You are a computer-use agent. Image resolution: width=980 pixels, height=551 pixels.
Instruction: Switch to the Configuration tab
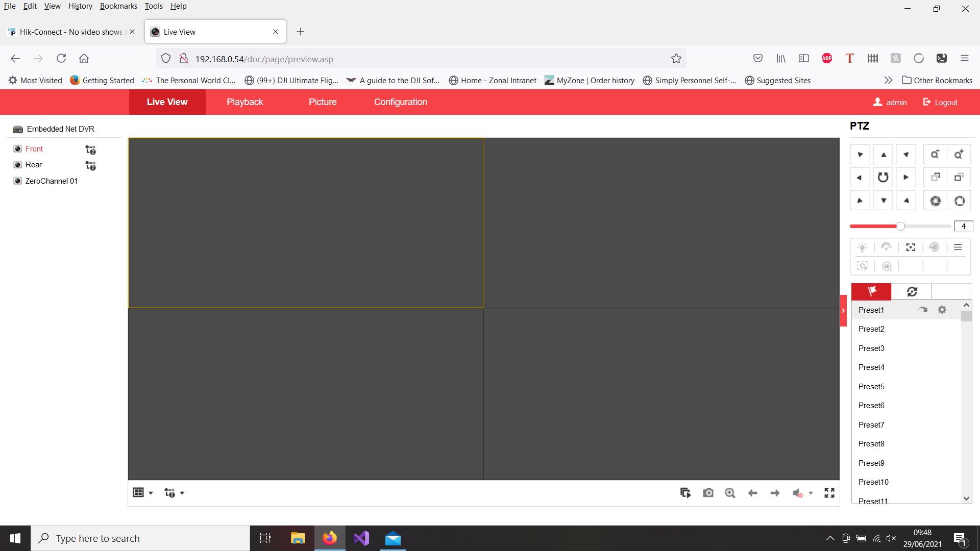pos(401,102)
